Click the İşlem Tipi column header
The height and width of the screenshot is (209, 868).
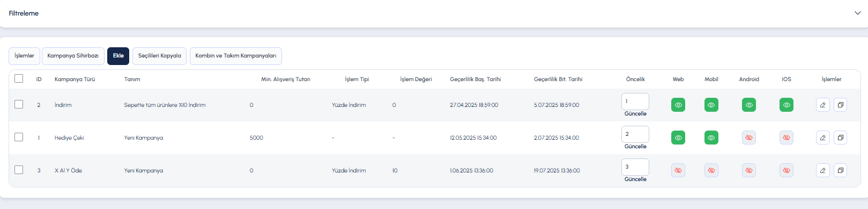coord(357,79)
